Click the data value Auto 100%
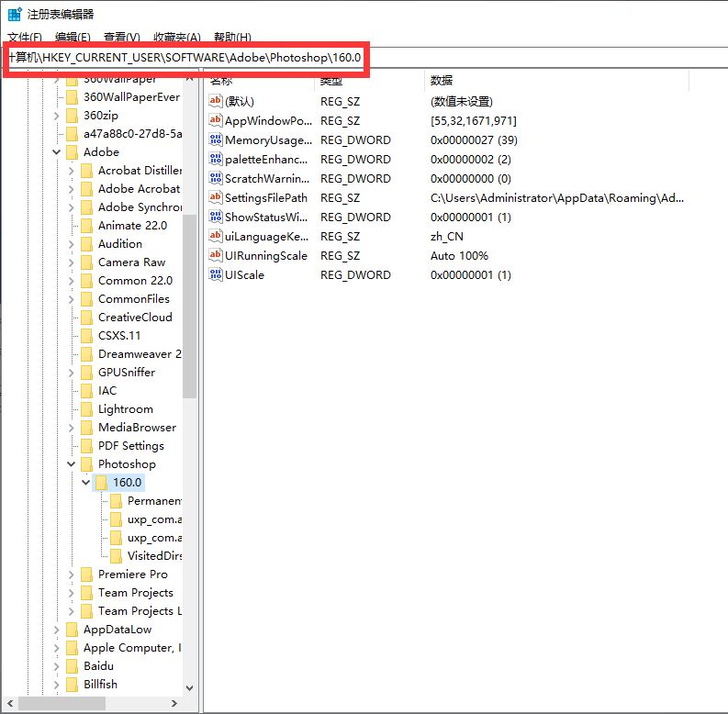The width and height of the screenshot is (728, 714). click(x=459, y=256)
